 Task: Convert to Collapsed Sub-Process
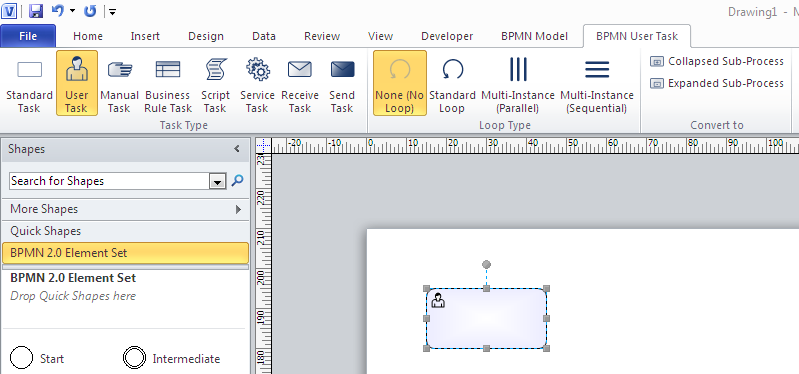(716, 61)
